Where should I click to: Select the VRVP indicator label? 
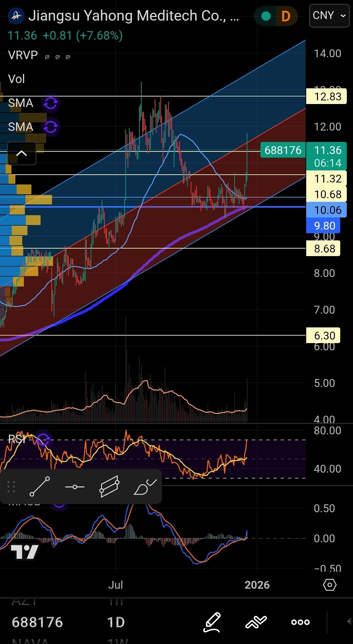click(23, 55)
